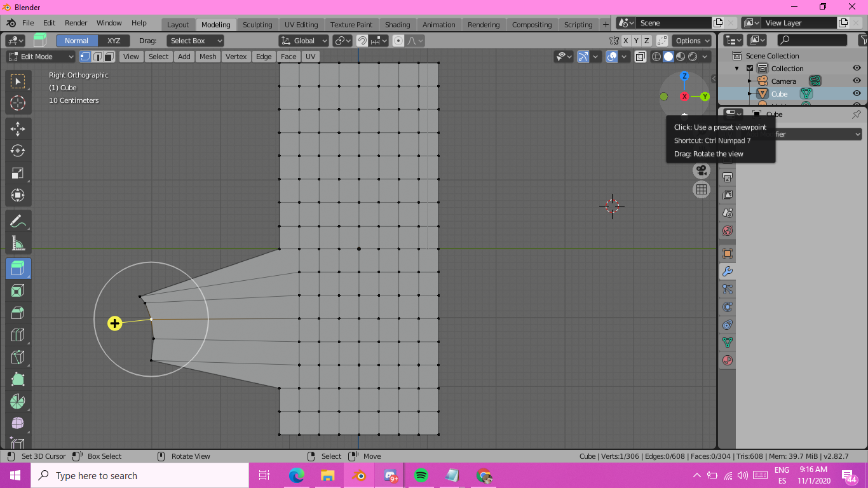Collapse the Collection tree in outliner
The image size is (868, 488).
point(737,69)
